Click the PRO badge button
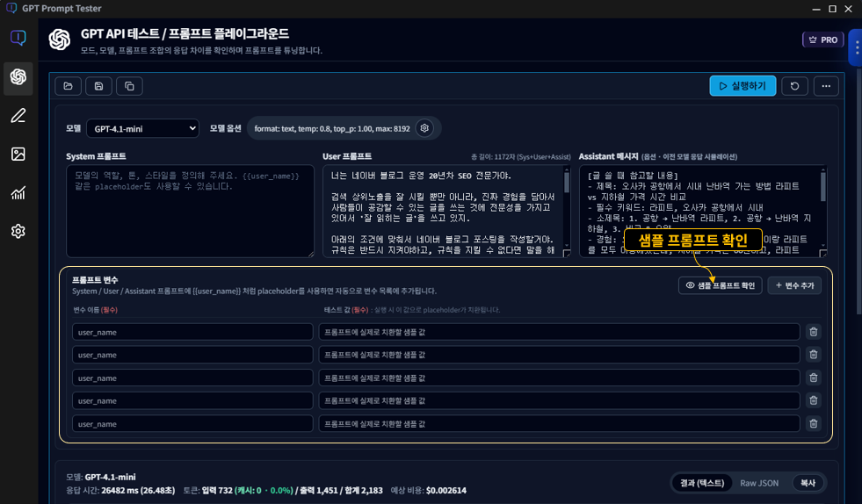Image resolution: width=862 pixels, height=504 pixels. [x=823, y=40]
